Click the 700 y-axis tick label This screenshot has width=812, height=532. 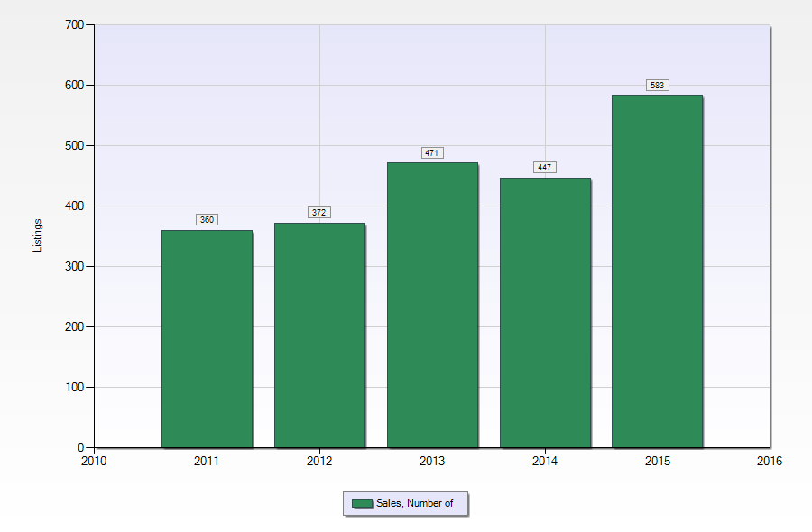coord(75,24)
